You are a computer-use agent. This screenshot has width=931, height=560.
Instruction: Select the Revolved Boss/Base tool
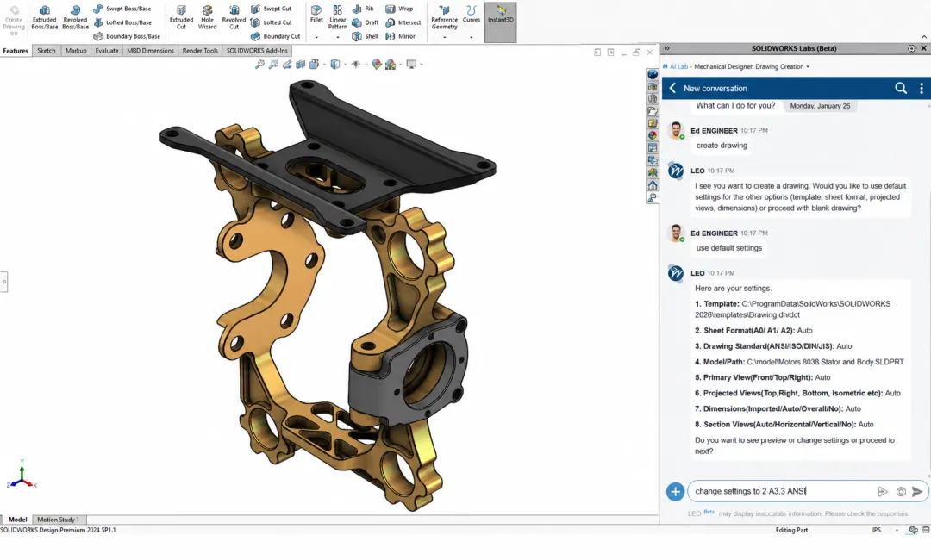75,17
